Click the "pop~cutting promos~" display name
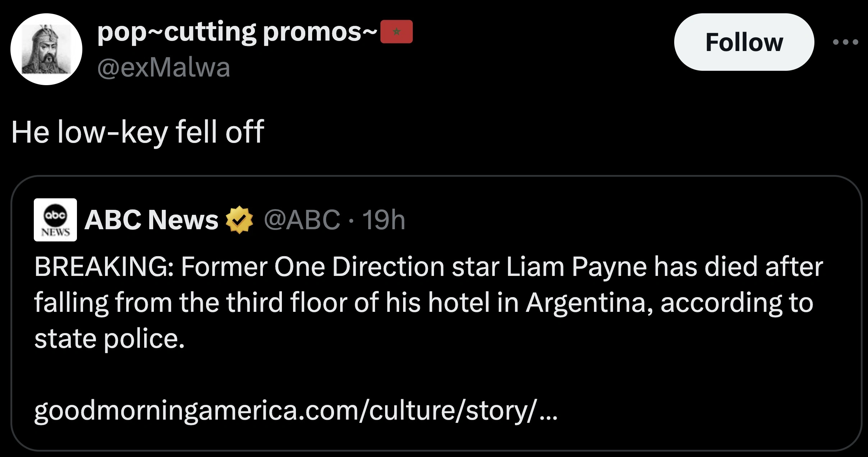Screen dimensions: 868x457 [237, 32]
